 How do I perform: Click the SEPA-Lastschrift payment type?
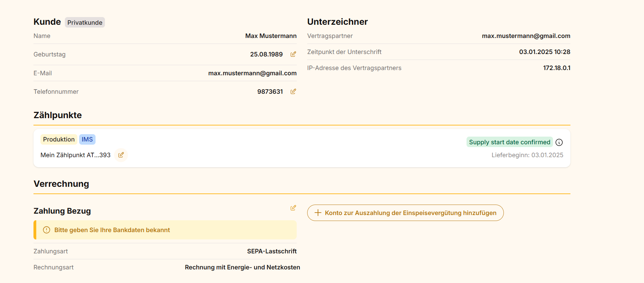tap(272, 251)
